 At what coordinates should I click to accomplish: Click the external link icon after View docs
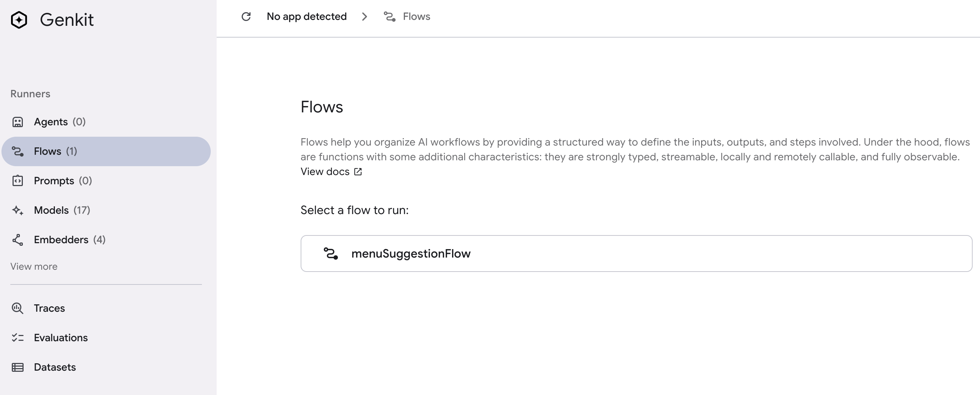[x=358, y=172]
